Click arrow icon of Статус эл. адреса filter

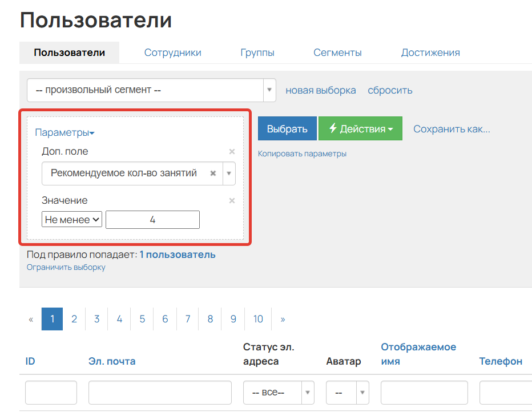click(x=307, y=392)
